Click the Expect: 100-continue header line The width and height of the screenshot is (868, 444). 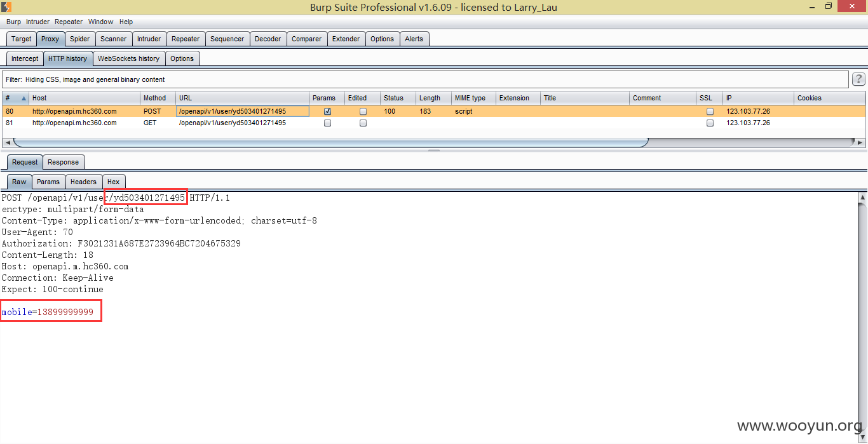[52, 289]
